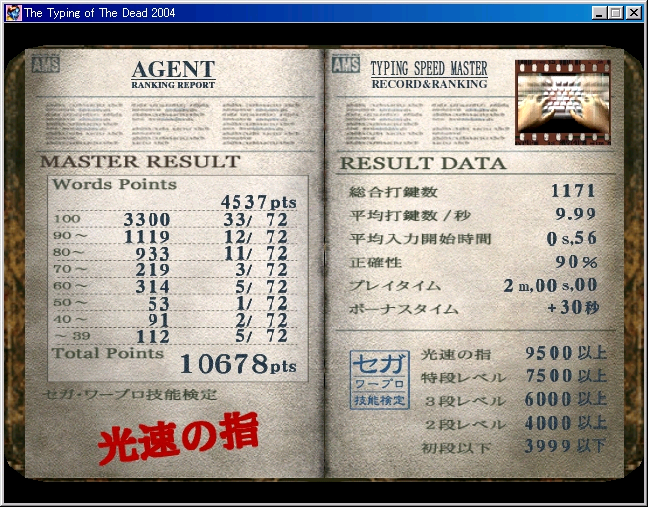Click the app icon in the title bar
The width and height of the screenshot is (648, 507).
click(13, 13)
